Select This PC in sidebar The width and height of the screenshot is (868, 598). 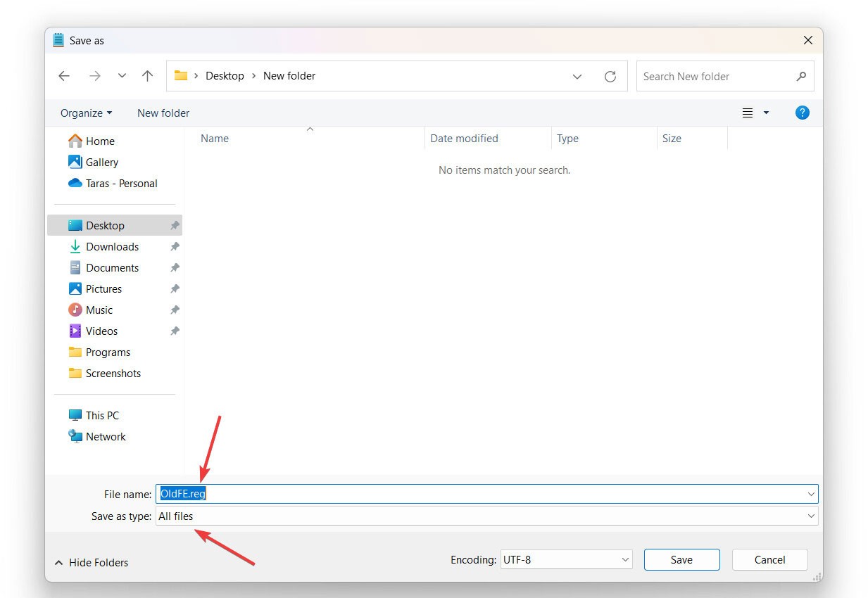[x=102, y=415]
